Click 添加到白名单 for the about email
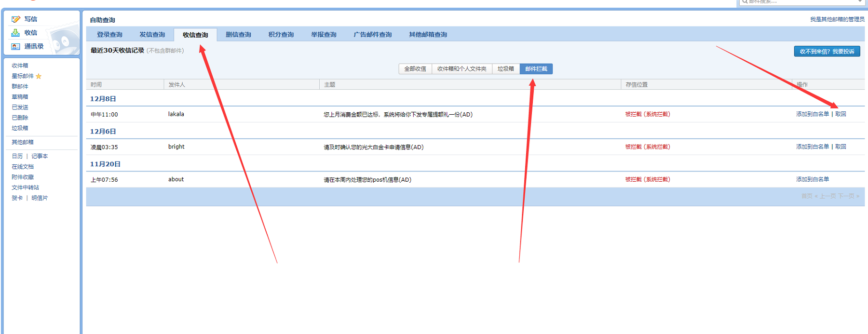Screen dimensions: 868x334 tap(812, 179)
